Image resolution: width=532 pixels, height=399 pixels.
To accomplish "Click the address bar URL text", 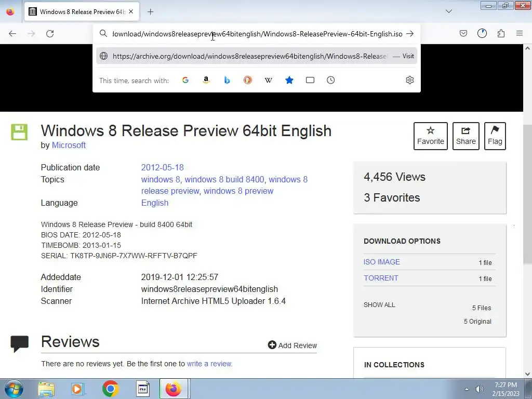I will point(258,34).
